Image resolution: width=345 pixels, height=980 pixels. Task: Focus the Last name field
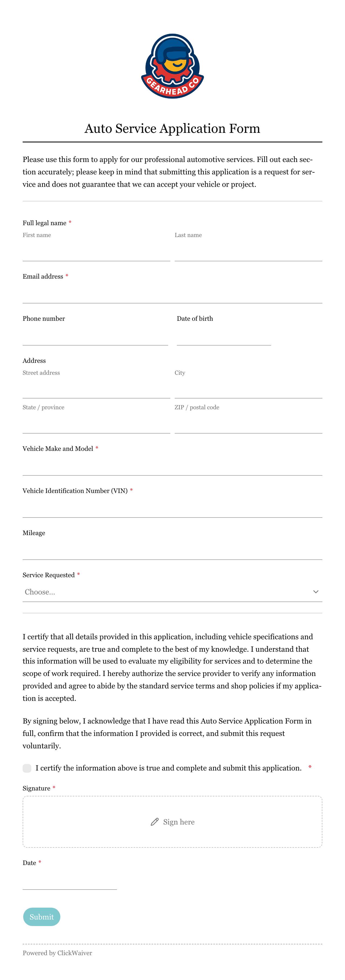(x=248, y=251)
